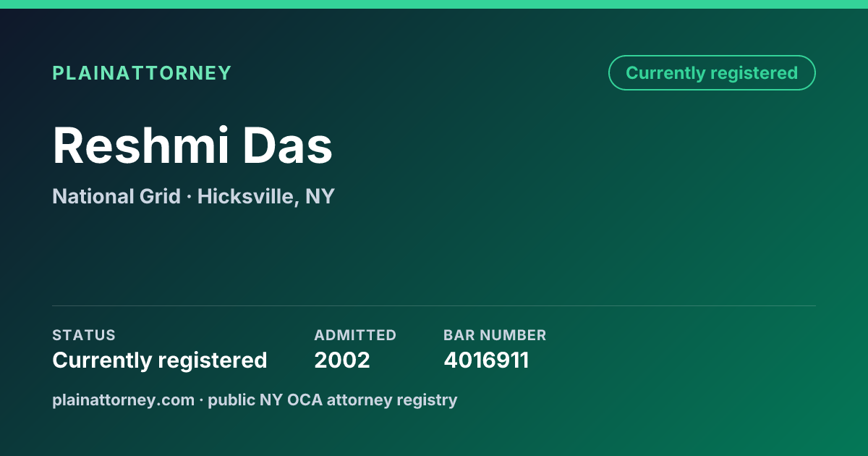The image size is (868, 456).
Task: Open the plainattorney.com footer link
Action: [x=124, y=400]
